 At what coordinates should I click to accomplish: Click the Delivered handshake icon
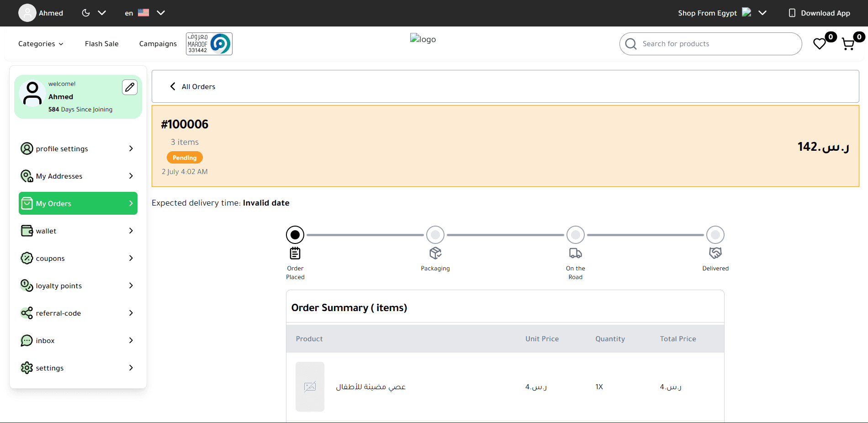(715, 253)
